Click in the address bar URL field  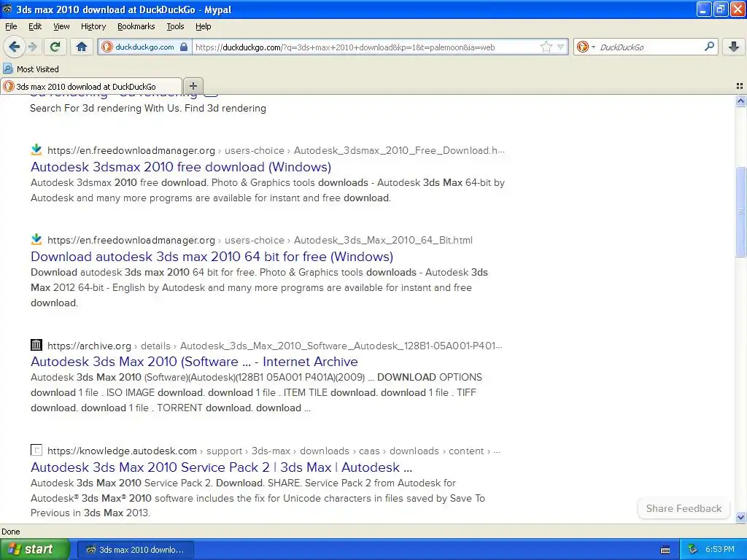tap(366, 47)
